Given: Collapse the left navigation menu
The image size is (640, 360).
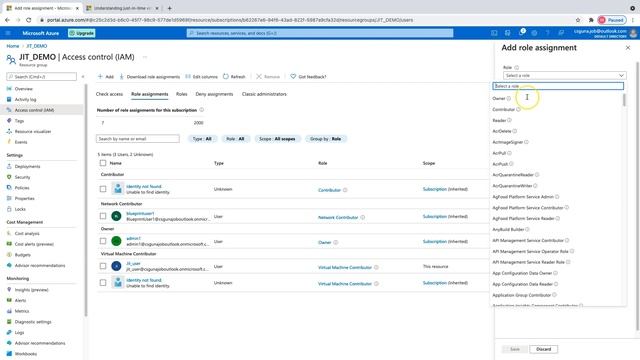Looking at the screenshot, I should click(83, 76).
